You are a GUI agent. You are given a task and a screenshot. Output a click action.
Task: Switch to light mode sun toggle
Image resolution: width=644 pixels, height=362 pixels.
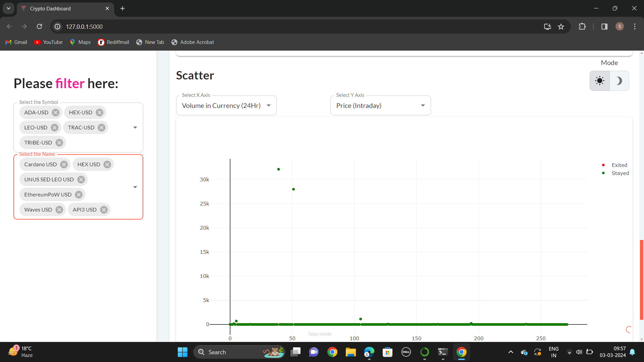coord(600,81)
